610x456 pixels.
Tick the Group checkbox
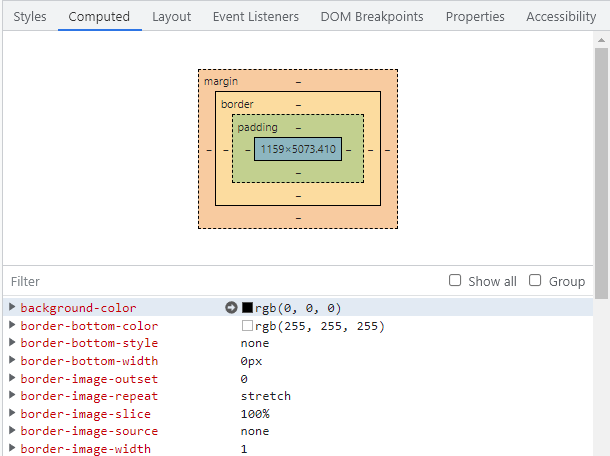click(x=535, y=280)
